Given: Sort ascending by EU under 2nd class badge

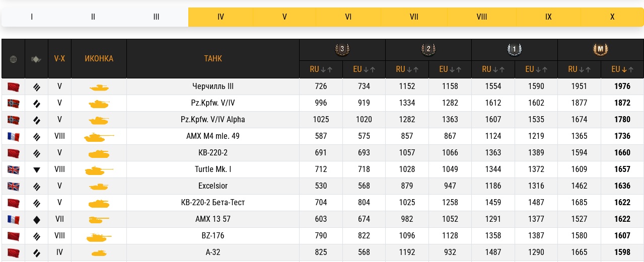Looking at the screenshot, I should point(459,70).
